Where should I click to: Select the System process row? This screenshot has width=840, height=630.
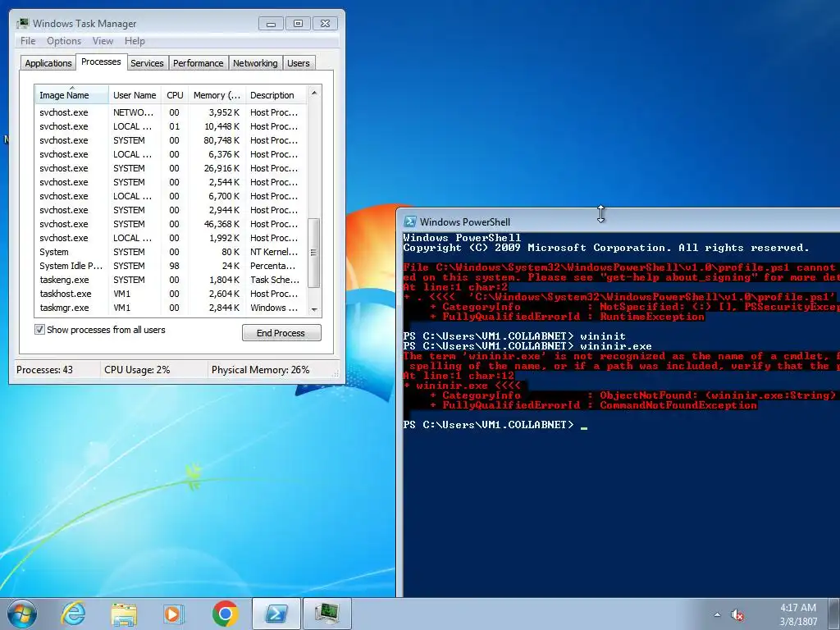(171, 252)
